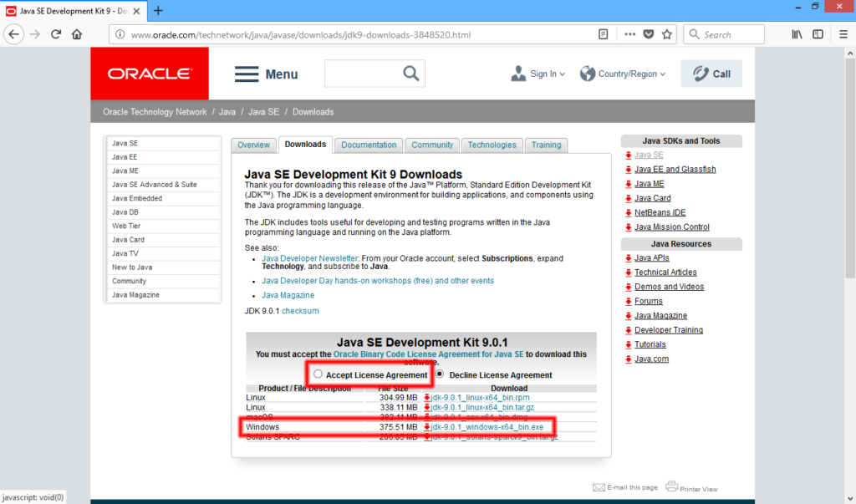Select Java DB in left sidebar
The height and width of the screenshot is (504, 856).
click(x=163, y=211)
